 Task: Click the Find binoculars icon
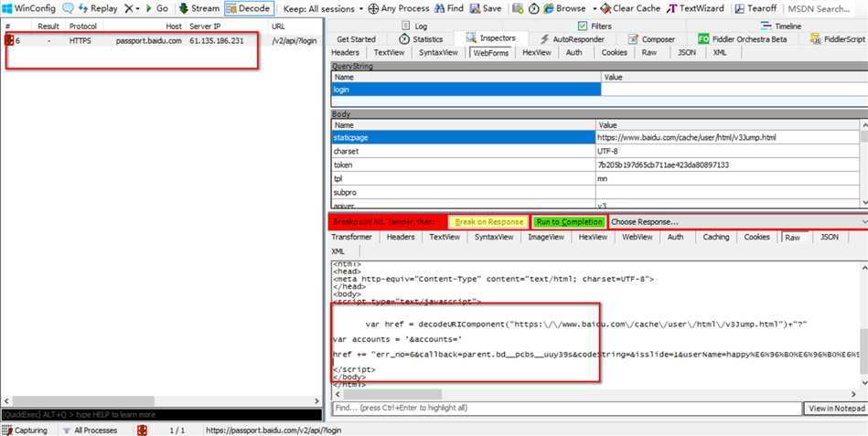point(438,8)
